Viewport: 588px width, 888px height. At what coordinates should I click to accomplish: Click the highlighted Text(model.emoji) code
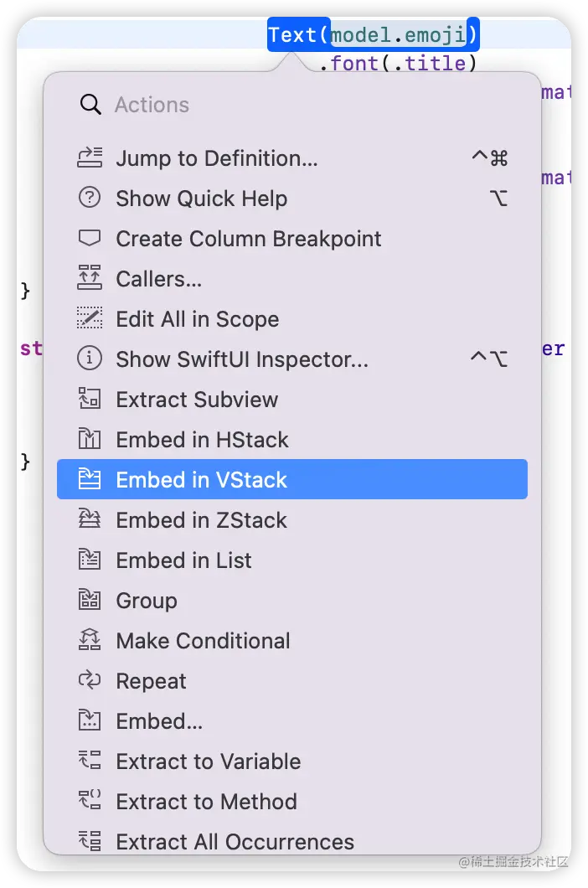click(374, 35)
